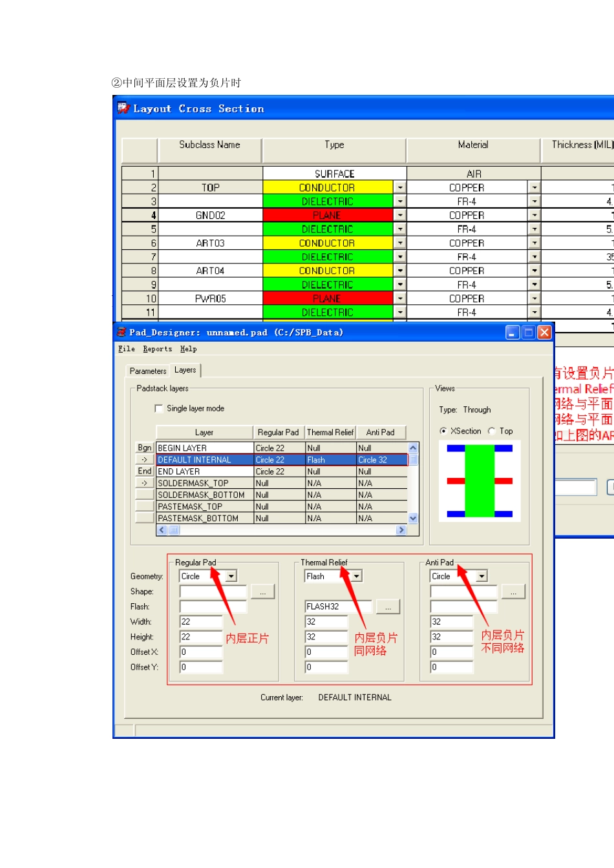Click the Anti Pad Offset X field
The image size is (614, 868).
click(451, 652)
